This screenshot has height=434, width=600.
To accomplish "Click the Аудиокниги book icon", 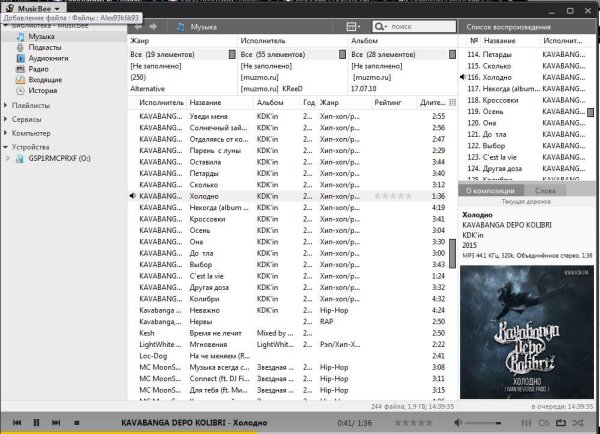I will [x=20, y=58].
